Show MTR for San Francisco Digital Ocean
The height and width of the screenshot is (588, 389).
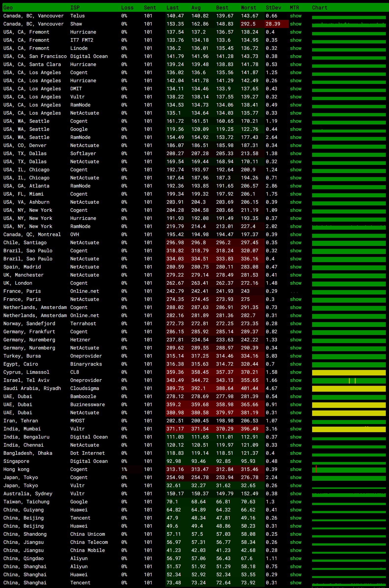pyautogui.click(x=295, y=56)
